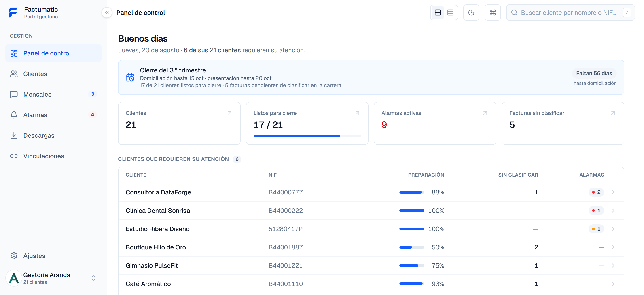Viewport: 644px width, 295px height.
Task: Open Ajustes settings
Action: click(x=53, y=256)
